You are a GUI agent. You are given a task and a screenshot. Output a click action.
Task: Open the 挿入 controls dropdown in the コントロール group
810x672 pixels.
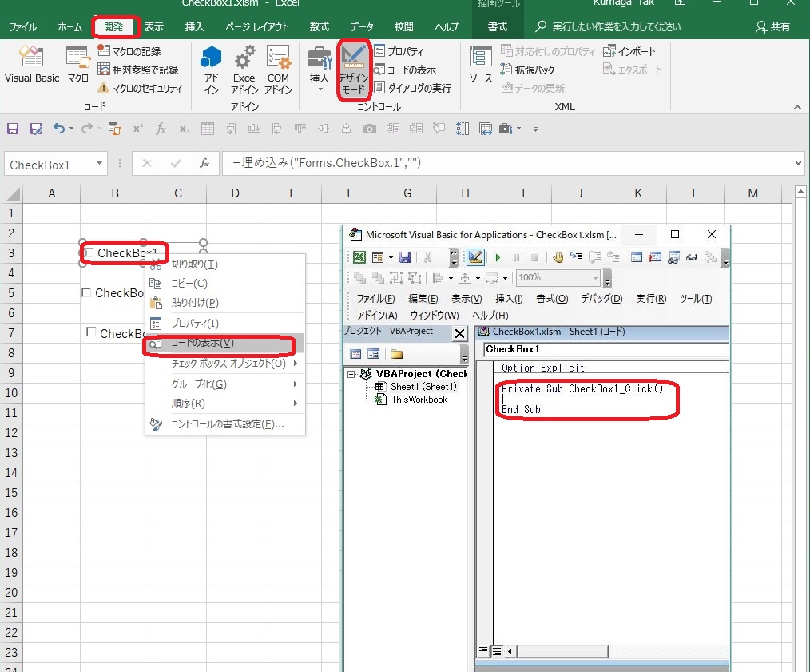(x=320, y=89)
